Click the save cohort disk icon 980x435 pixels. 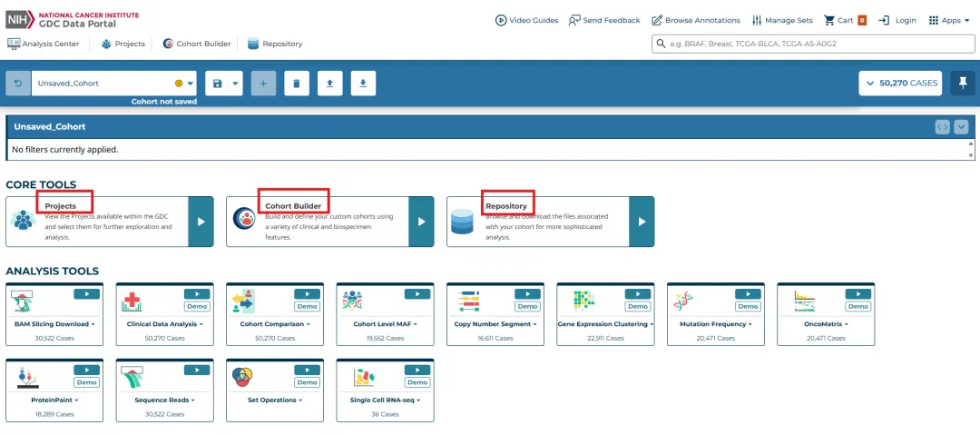[218, 84]
